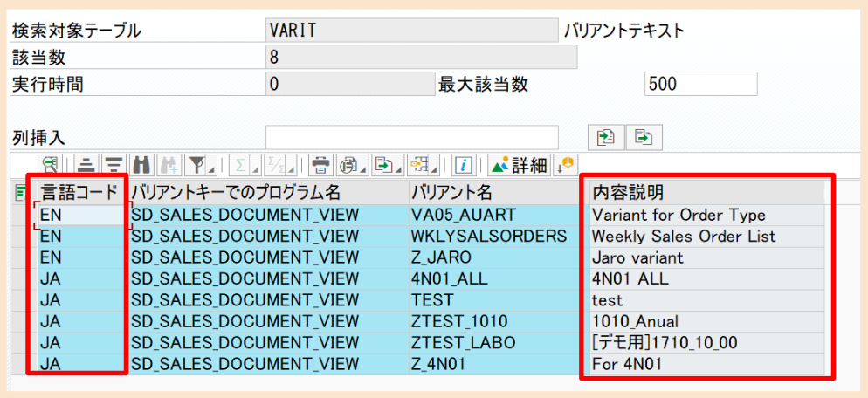
Task: Click the select-all icon left of 言語コード
Action: click(19, 192)
